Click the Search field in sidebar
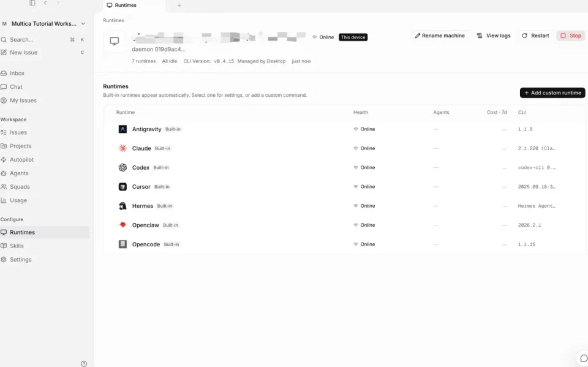Screen dimensions: 588x367 (45, 39)
